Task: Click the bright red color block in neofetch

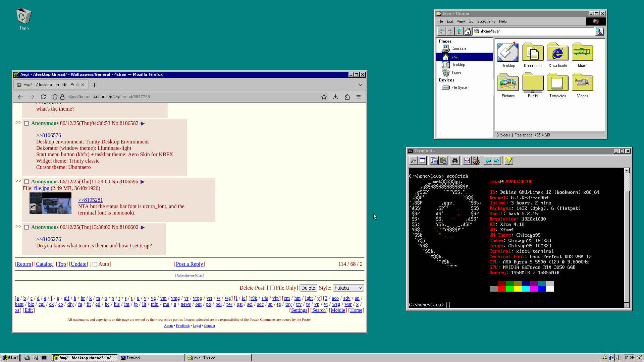Action: click(x=501, y=289)
